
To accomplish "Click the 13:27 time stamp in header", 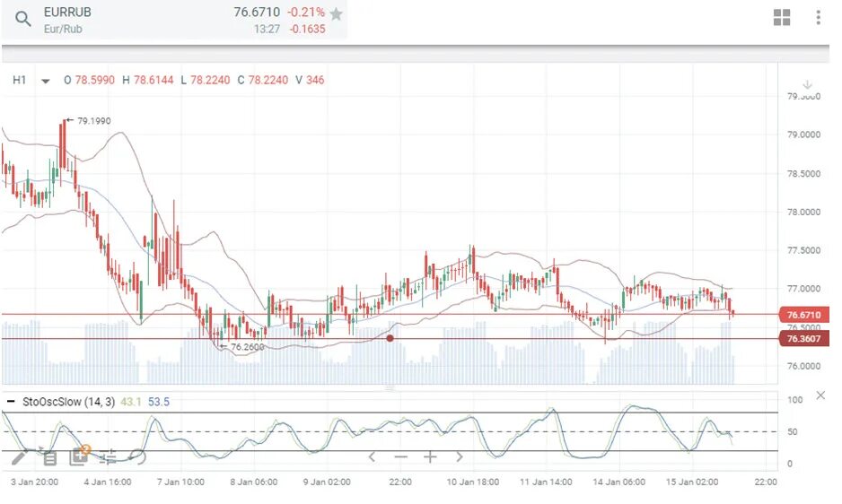I will pyautogui.click(x=267, y=29).
